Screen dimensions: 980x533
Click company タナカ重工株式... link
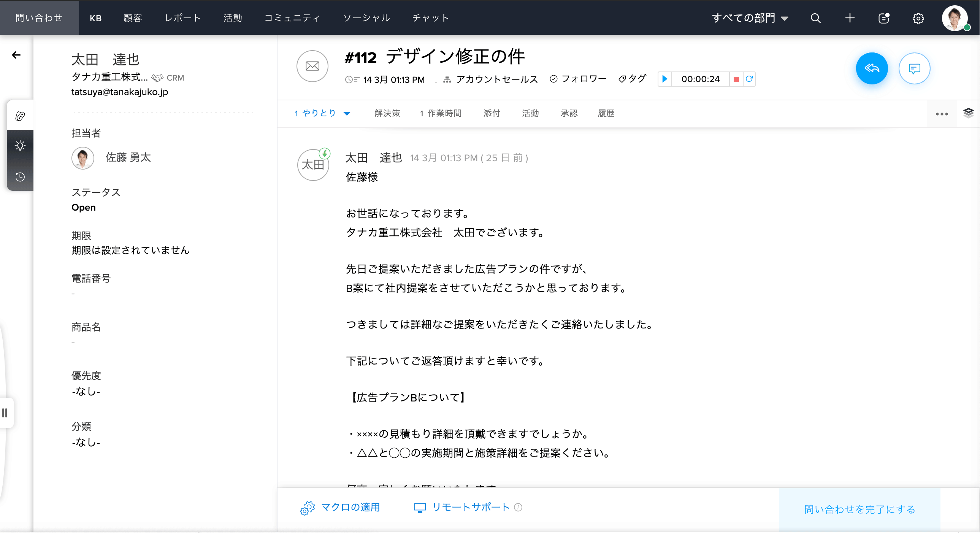point(109,77)
